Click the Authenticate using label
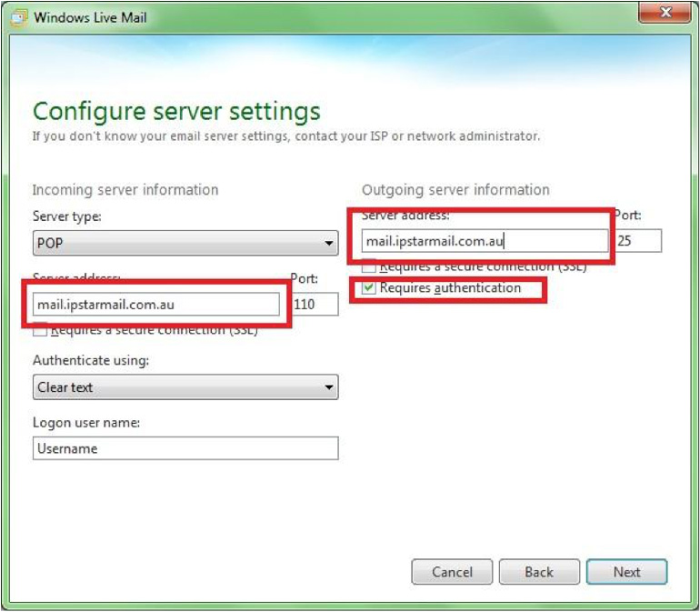This screenshot has width=700, height=612. pyautogui.click(x=91, y=360)
